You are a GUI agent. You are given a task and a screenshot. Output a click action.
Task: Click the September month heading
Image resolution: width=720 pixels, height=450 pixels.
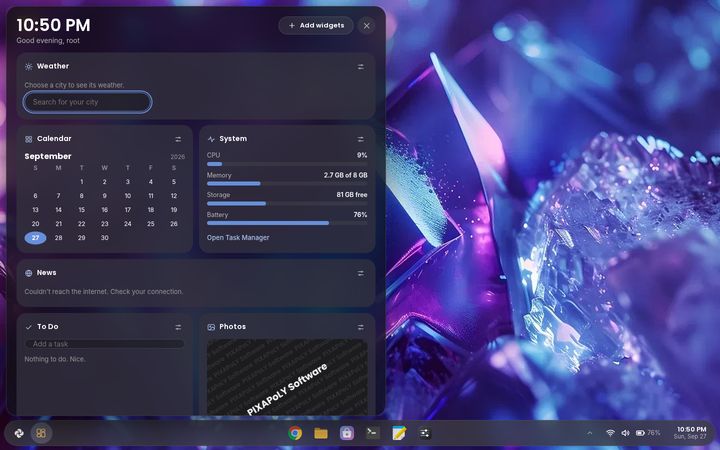click(48, 157)
